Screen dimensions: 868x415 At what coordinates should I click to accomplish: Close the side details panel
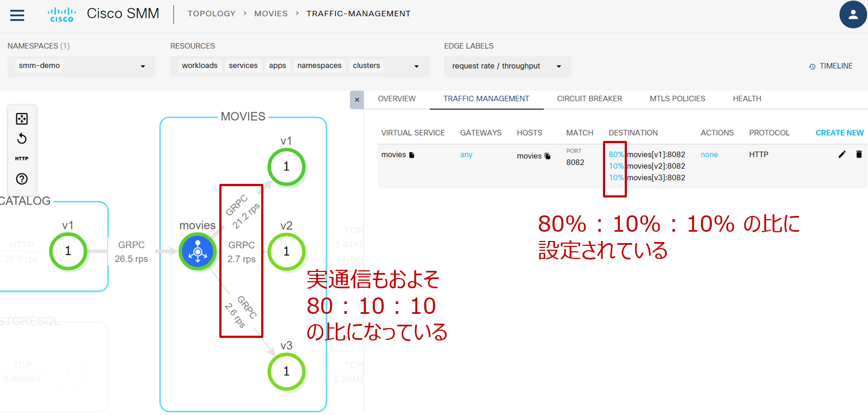pos(357,100)
